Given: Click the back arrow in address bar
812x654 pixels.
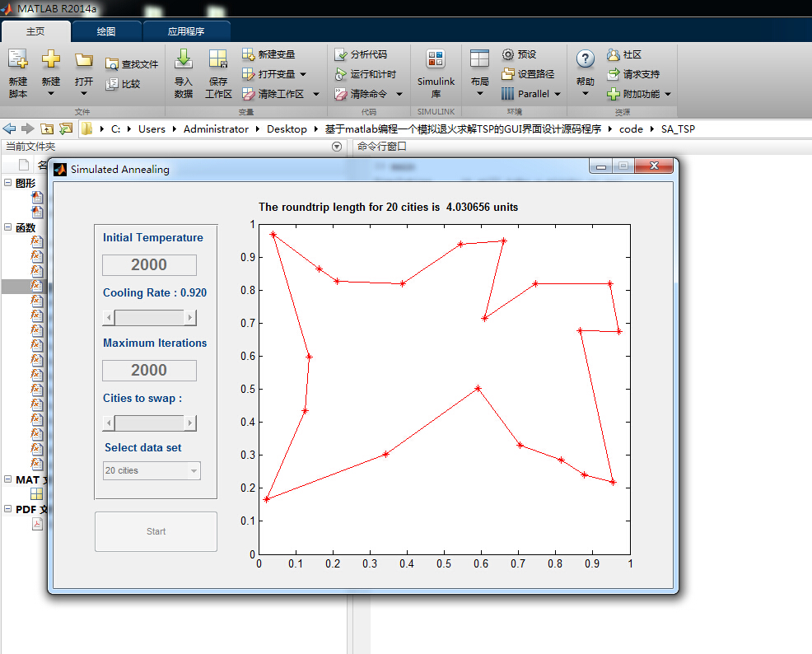Looking at the screenshot, I should click(x=9, y=128).
